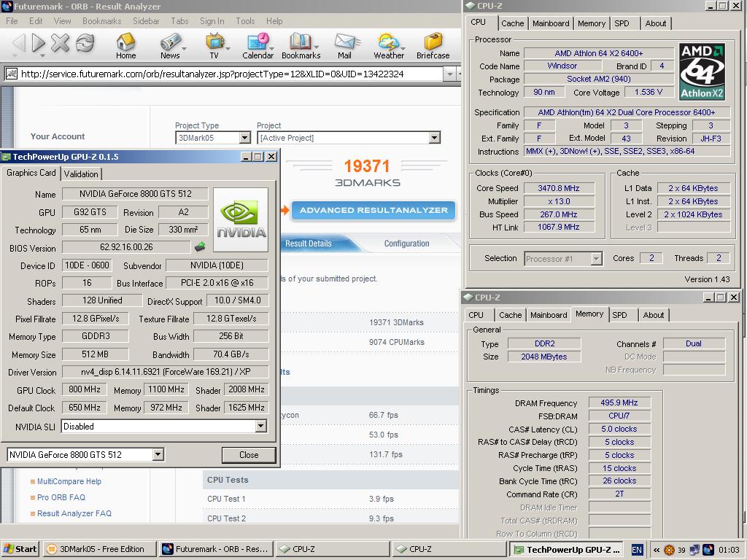Open the Weather toolbar icon

pos(389,46)
